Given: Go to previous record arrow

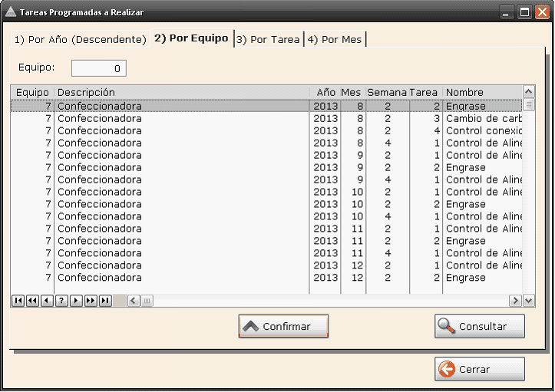Looking at the screenshot, I should pyautogui.click(x=47, y=301).
